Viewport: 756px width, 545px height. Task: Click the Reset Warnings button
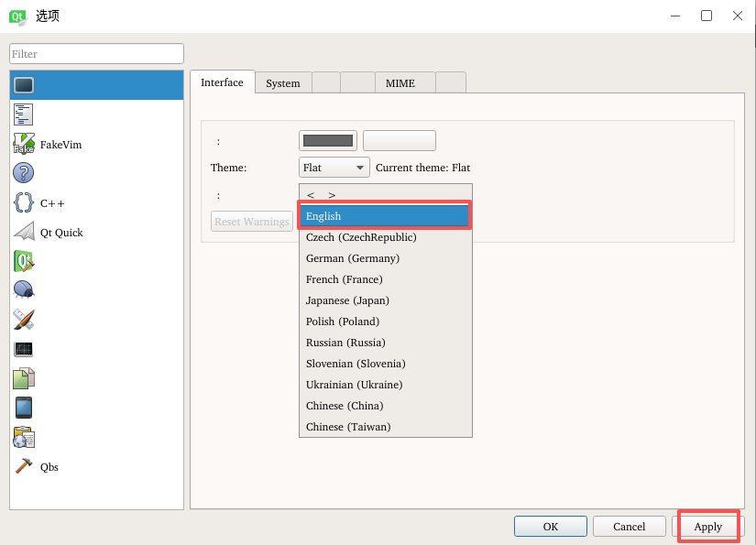tap(252, 221)
